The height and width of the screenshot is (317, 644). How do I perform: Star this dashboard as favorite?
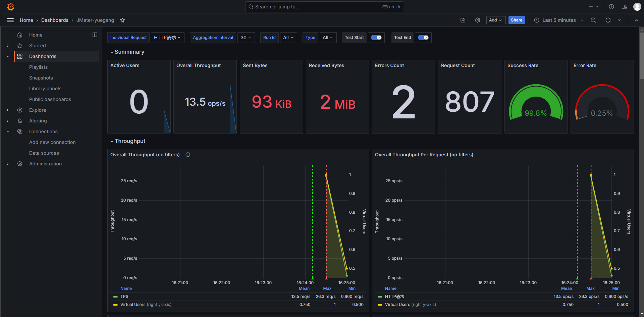point(122,20)
